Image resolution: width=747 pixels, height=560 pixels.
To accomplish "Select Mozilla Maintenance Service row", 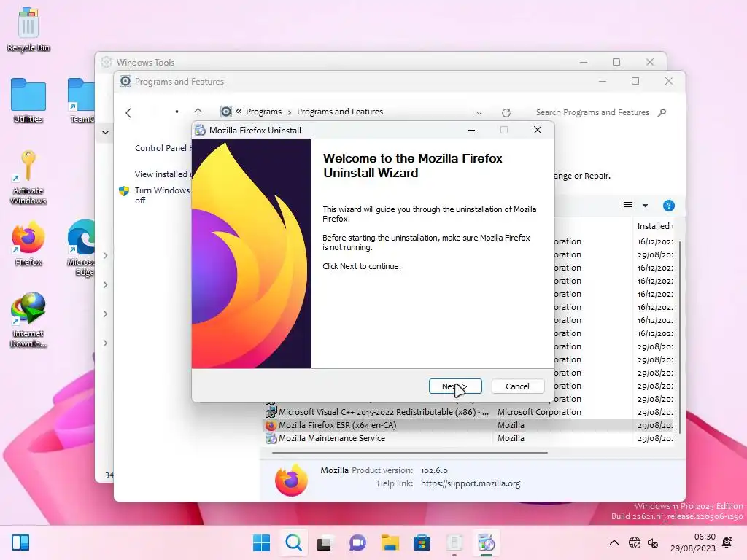I will [x=469, y=438].
